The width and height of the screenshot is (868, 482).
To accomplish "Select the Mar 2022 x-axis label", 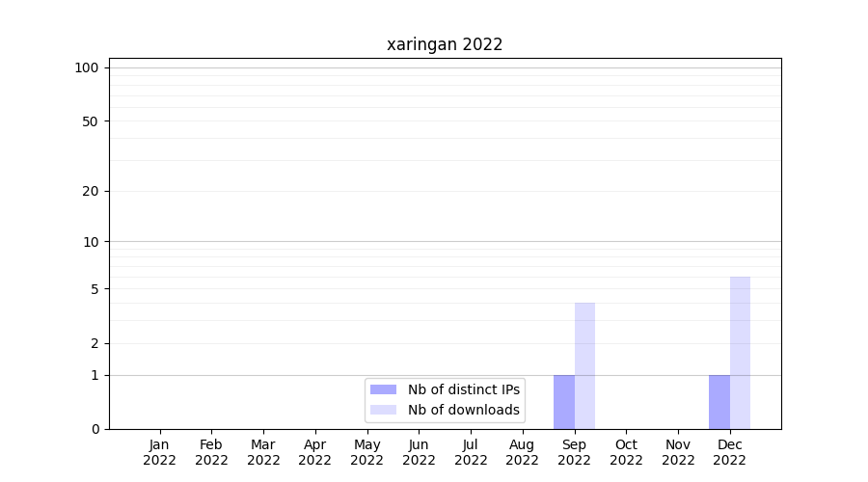I will pos(263,452).
